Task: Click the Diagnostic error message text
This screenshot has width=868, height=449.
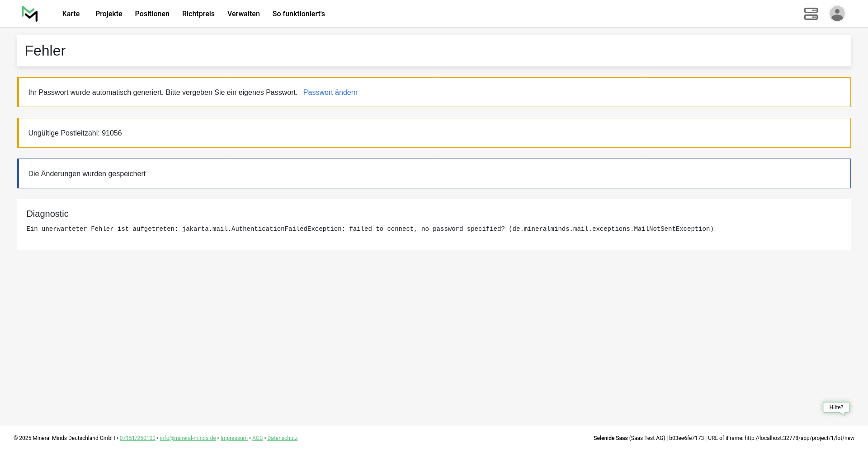Action: click(369, 229)
